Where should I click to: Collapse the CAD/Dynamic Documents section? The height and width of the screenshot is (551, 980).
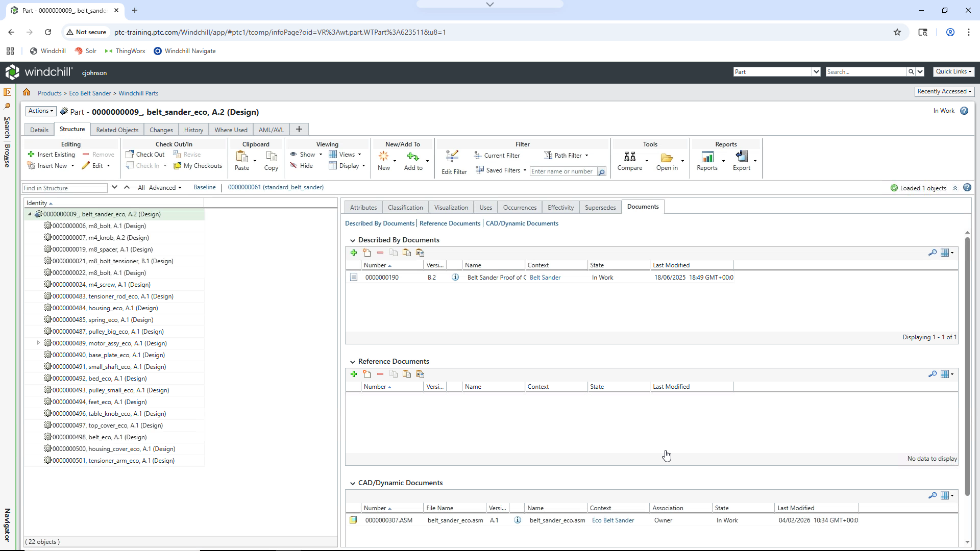[x=352, y=483]
